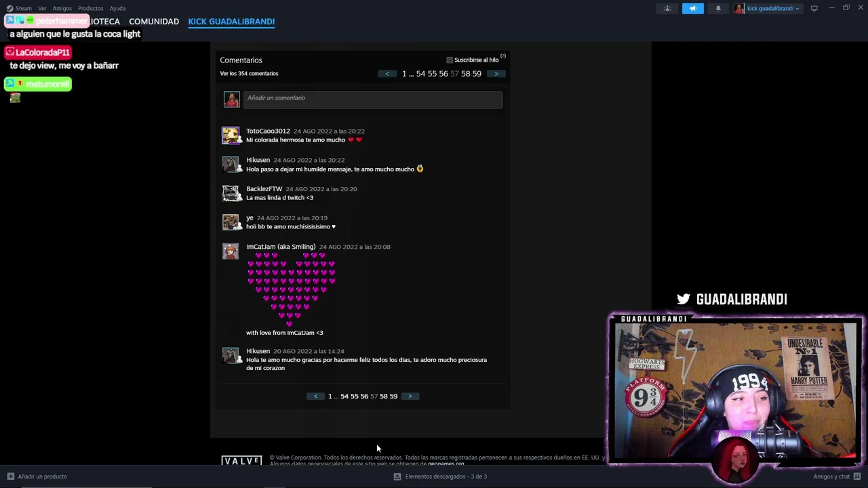The image size is (868, 488).
Task: Click the avatar beside the comment box
Action: click(x=231, y=99)
